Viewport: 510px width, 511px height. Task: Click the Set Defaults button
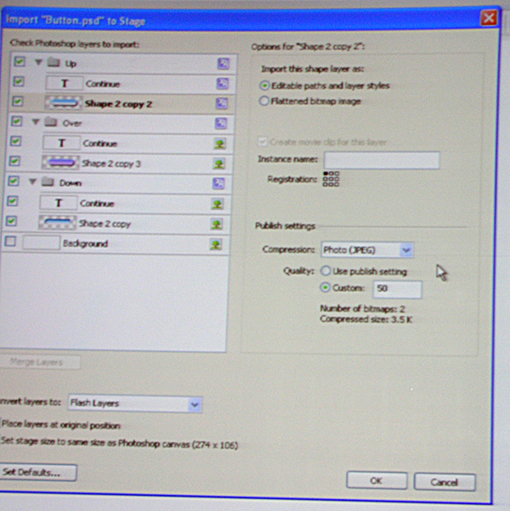[x=37, y=473]
